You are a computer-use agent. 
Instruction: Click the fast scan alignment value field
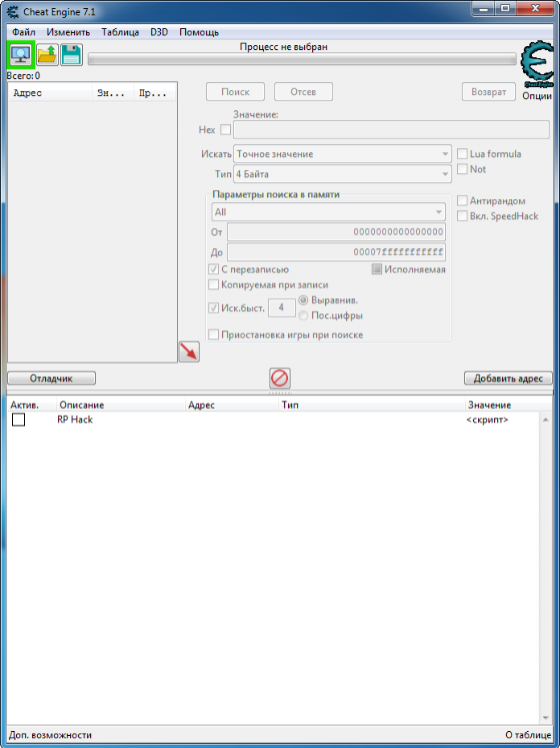tap(282, 308)
